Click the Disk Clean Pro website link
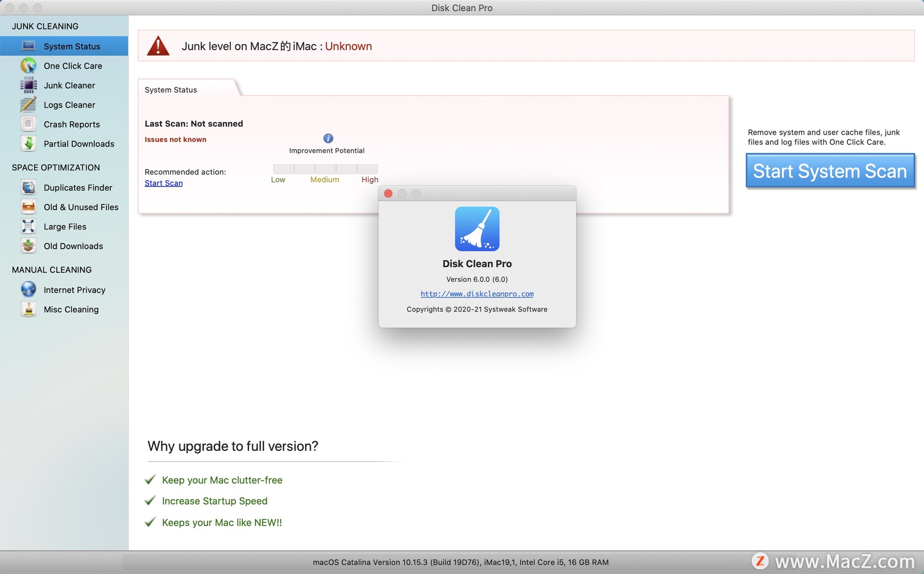 477,293
